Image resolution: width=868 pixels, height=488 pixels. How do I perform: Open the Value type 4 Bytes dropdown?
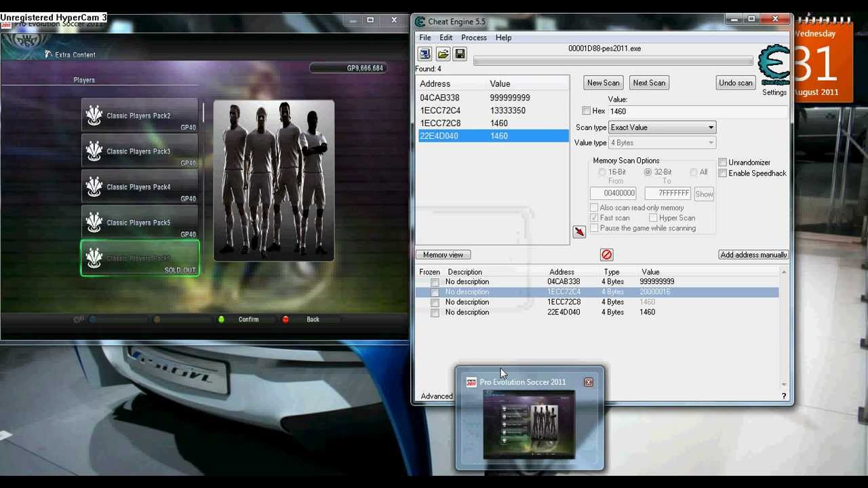[662, 143]
